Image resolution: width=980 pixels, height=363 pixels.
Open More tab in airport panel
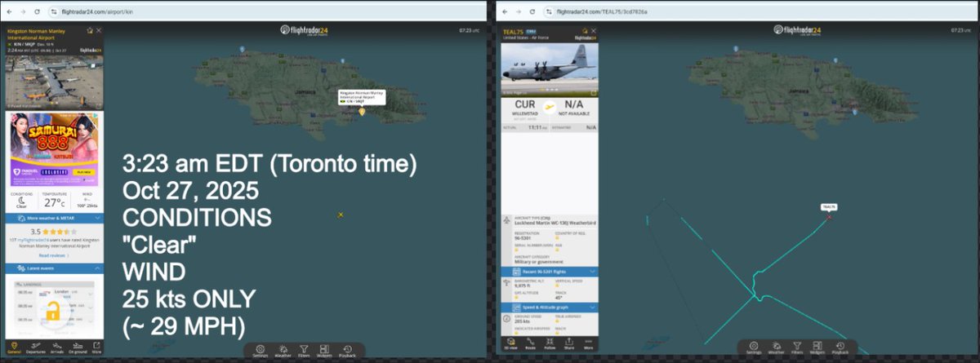[97, 348]
